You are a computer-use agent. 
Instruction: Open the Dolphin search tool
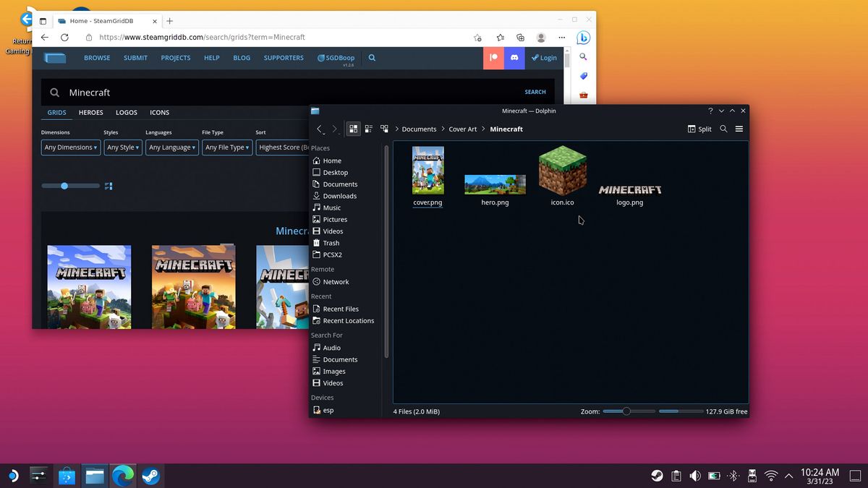coord(723,129)
